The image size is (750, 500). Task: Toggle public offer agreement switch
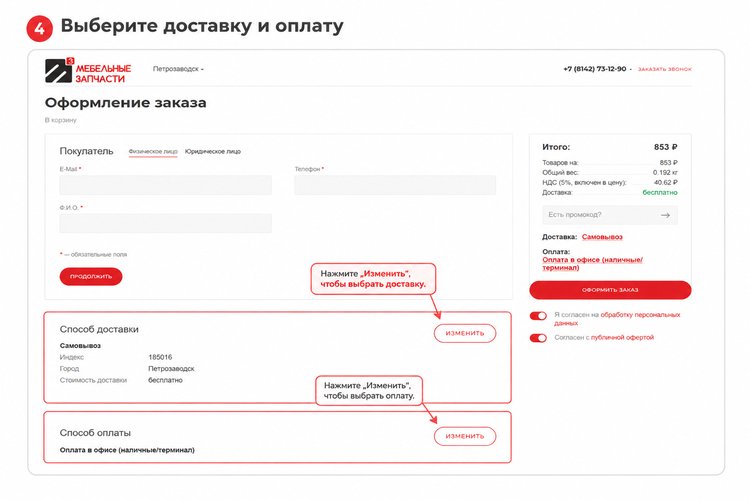[x=538, y=338]
